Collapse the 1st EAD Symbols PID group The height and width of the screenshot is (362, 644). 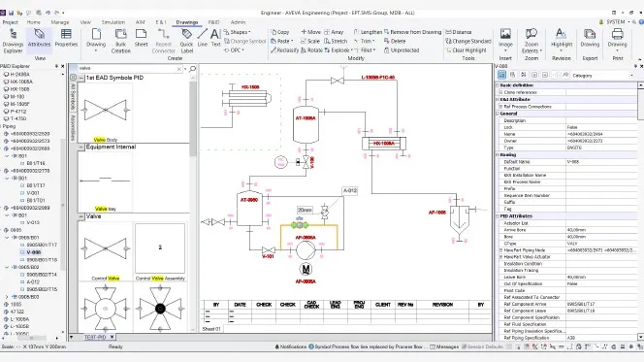click(x=81, y=78)
